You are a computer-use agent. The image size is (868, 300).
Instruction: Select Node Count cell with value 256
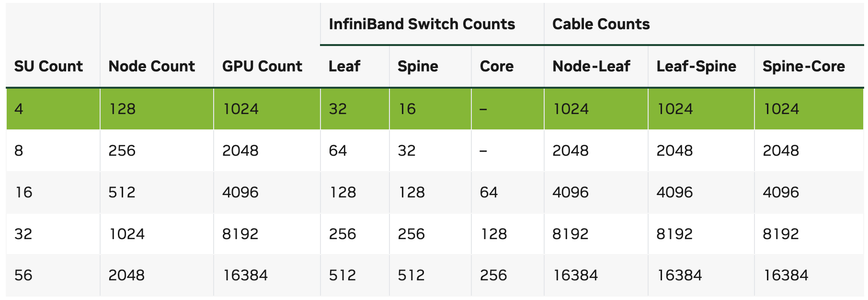(x=122, y=150)
